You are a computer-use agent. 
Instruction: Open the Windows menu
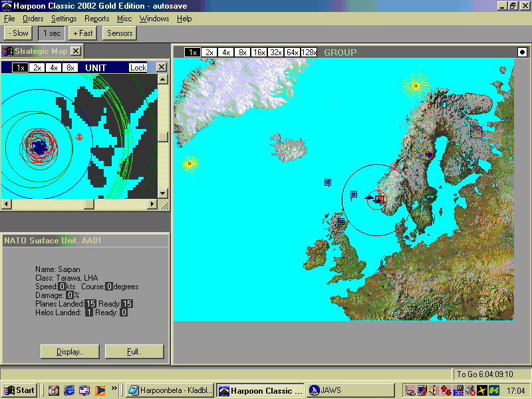(154, 19)
